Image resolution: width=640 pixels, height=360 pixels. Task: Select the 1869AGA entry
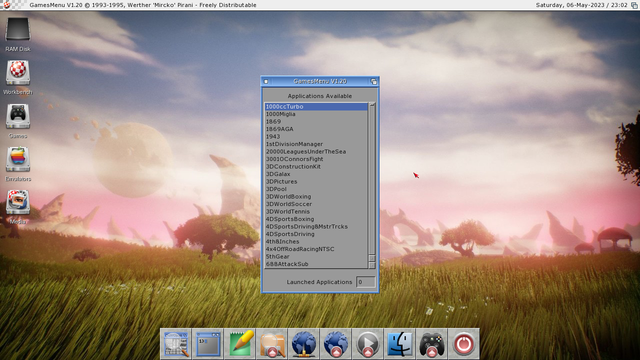coord(316,129)
